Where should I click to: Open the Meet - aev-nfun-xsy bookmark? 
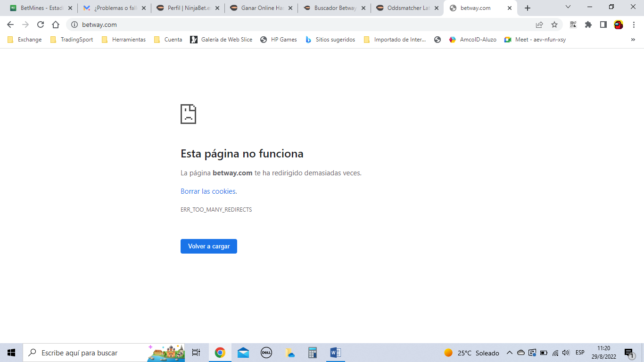[x=535, y=40]
